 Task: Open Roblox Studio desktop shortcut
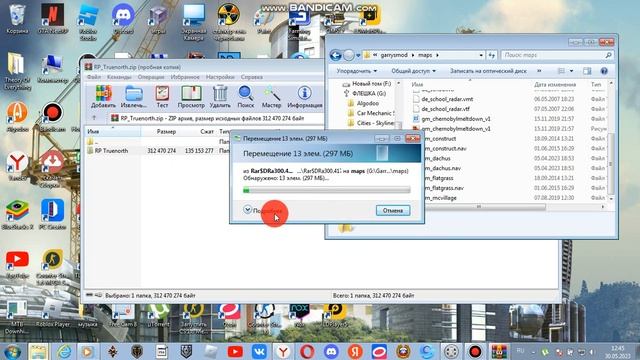coord(88,22)
